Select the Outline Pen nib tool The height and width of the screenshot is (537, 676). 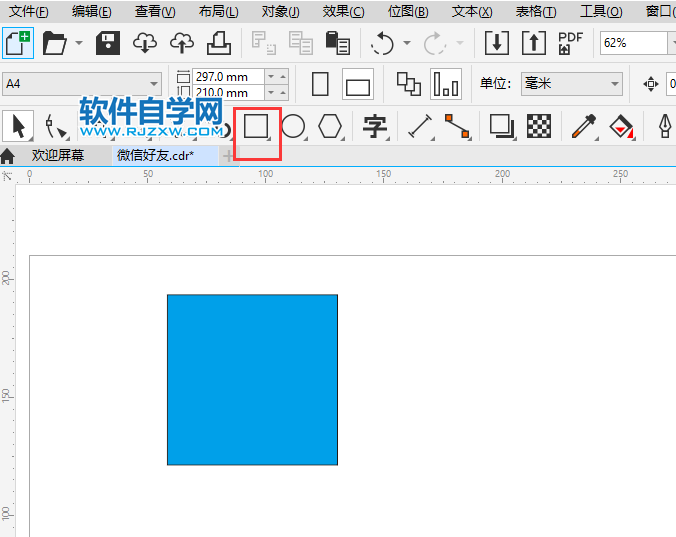click(x=665, y=126)
